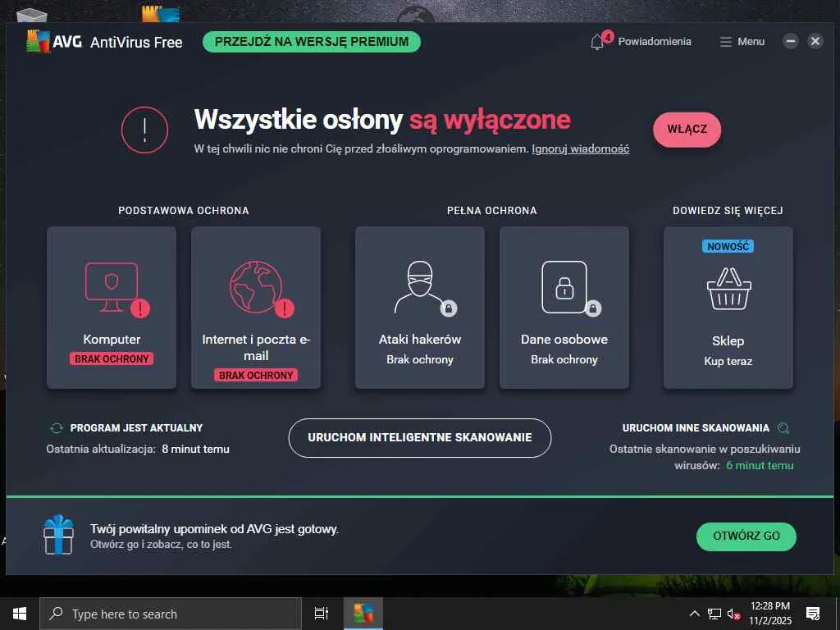Screen dimensions: 840x630
Task: Open the Komputer monitor shield icon
Action: (x=112, y=286)
